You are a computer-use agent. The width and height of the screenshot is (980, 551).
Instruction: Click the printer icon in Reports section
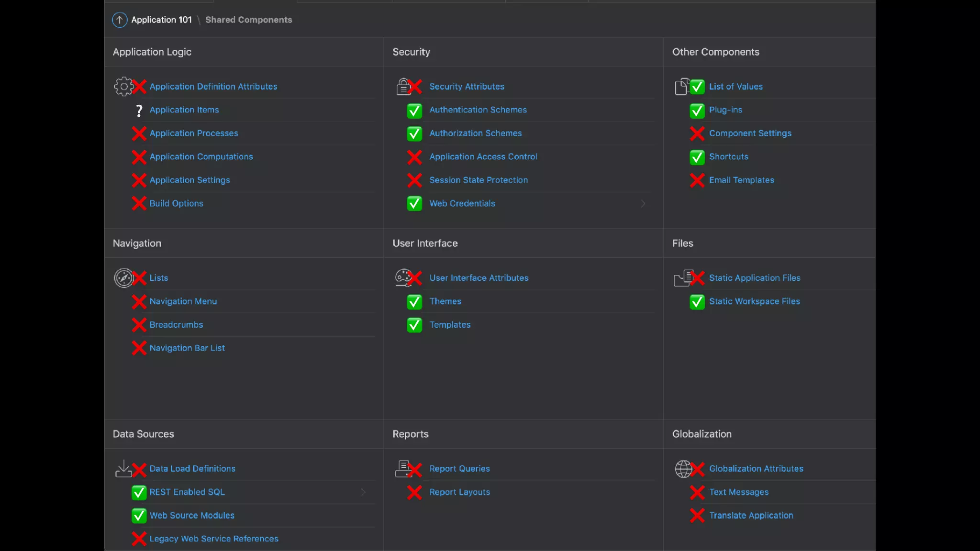point(403,469)
